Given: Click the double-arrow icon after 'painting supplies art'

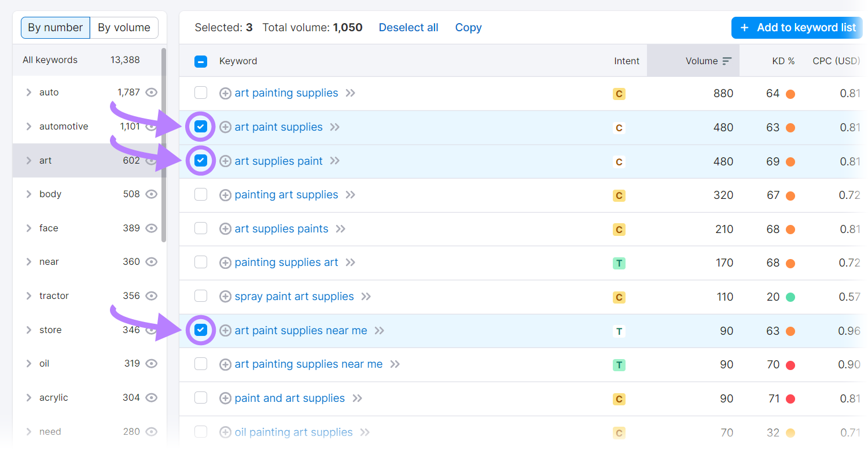Looking at the screenshot, I should pos(350,262).
